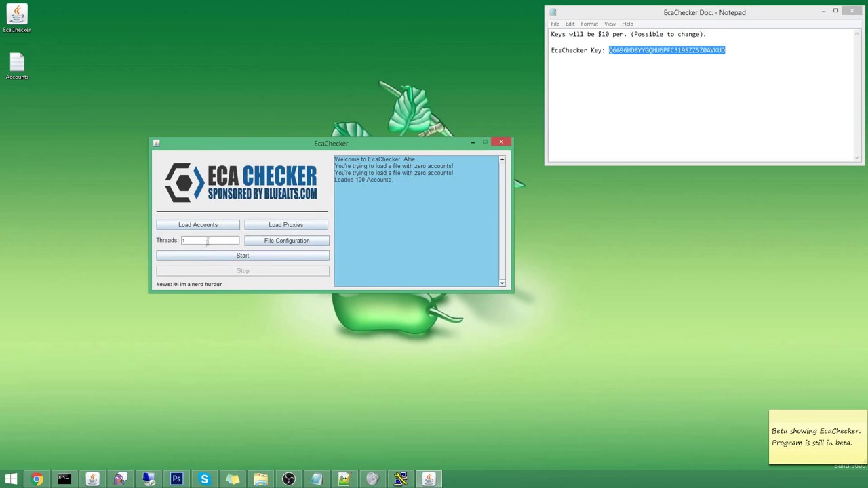Screen dimensions: 868x488
Task: Open OBS Studio from the taskbar
Action: pos(289,479)
